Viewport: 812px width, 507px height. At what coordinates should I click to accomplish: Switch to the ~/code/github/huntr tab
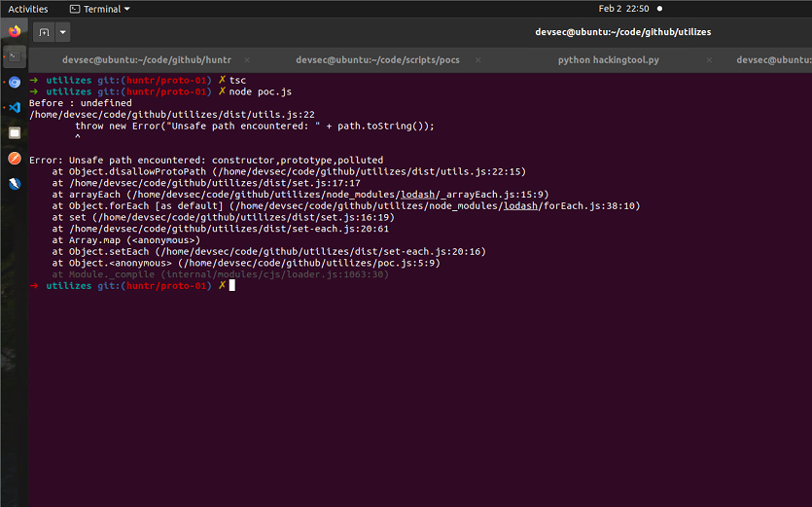click(147, 60)
